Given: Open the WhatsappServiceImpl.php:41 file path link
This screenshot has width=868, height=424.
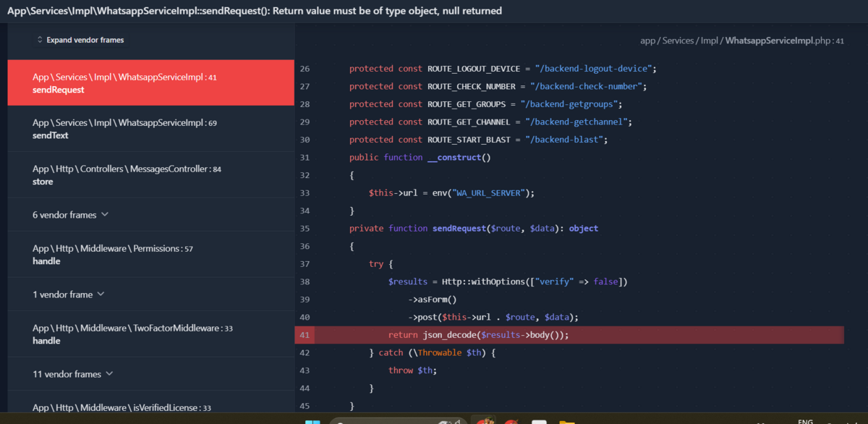Looking at the screenshot, I should click(x=742, y=41).
